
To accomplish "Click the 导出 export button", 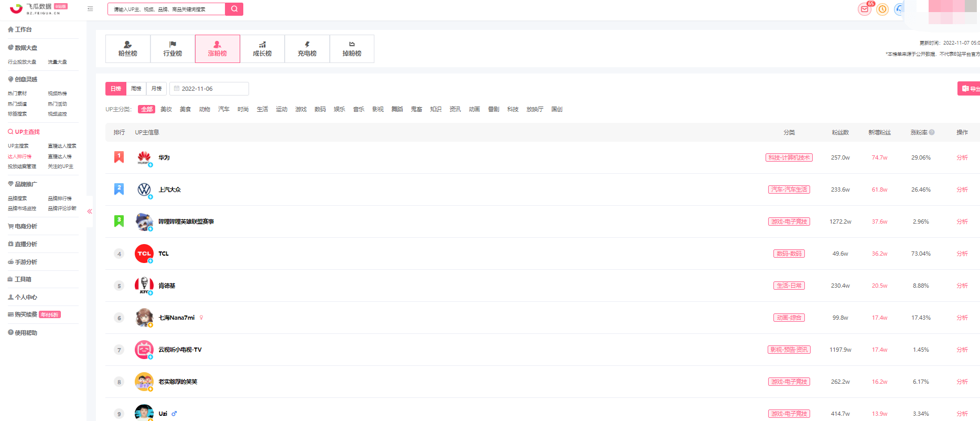I will [x=969, y=89].
